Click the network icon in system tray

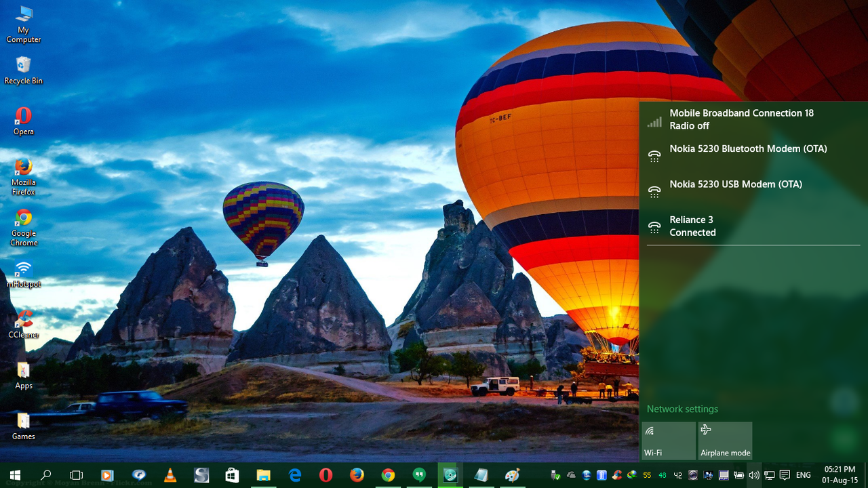coord(769,475)
